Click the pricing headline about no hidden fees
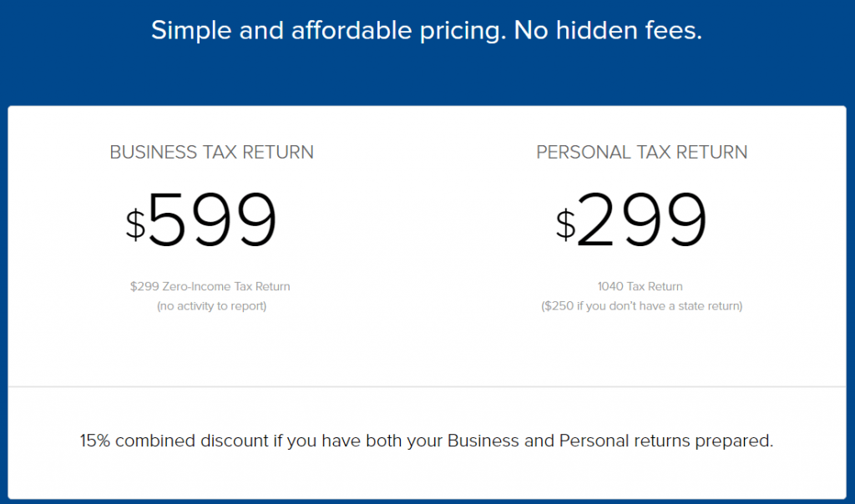 click(427, 31)
